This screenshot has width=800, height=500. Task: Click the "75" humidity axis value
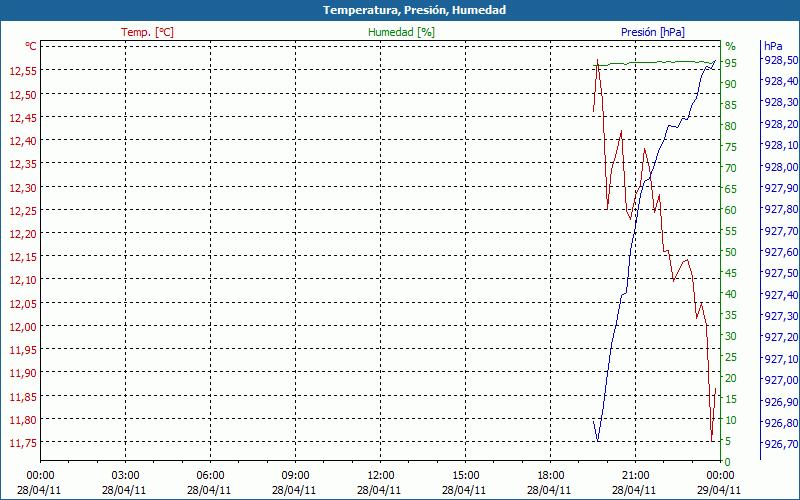731,147
